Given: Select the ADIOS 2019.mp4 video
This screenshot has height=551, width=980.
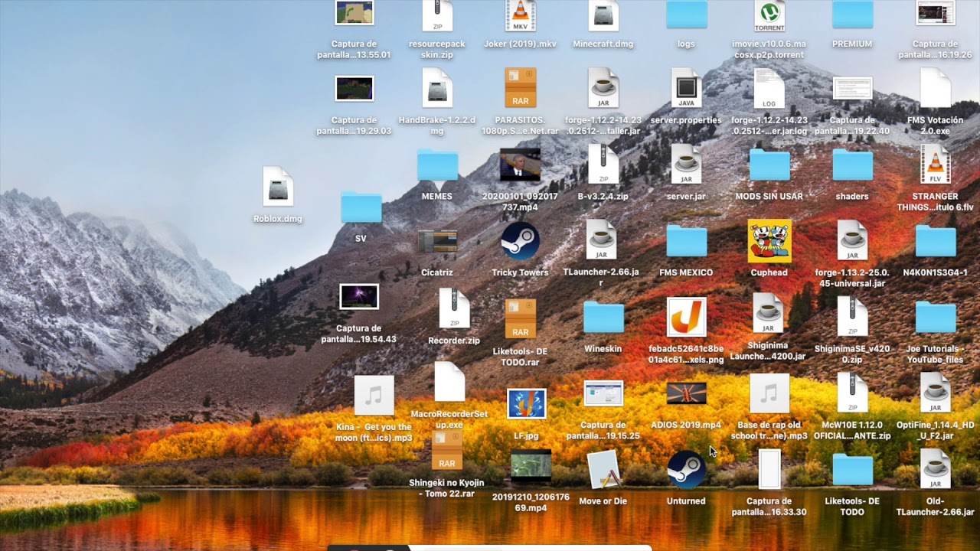Looking at the screenshot, I should click(687, 394).
